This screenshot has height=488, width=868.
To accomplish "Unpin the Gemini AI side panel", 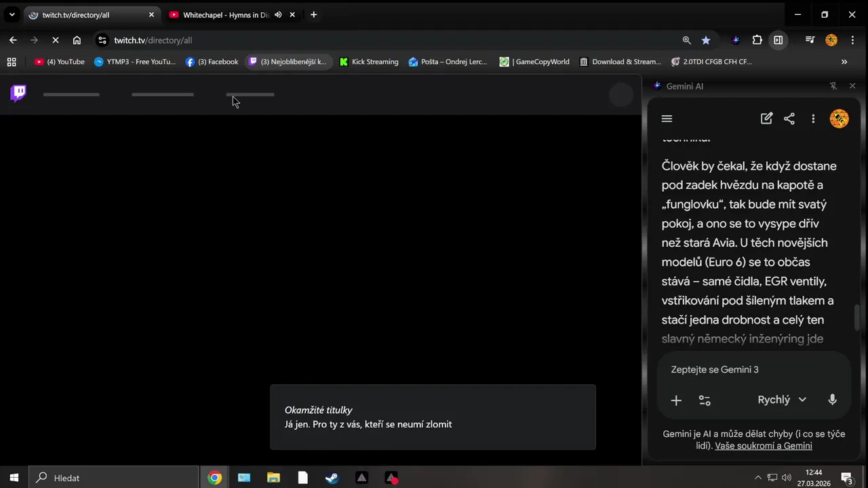I will (833, 86).
